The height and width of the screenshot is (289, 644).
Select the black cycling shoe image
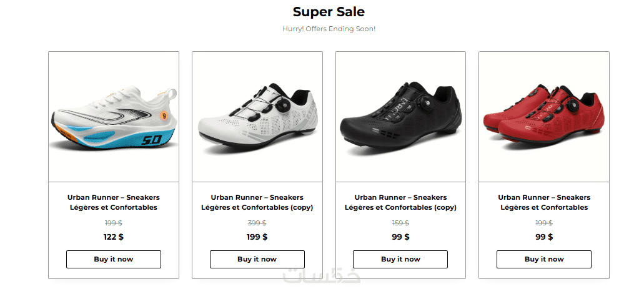[400, 117]
